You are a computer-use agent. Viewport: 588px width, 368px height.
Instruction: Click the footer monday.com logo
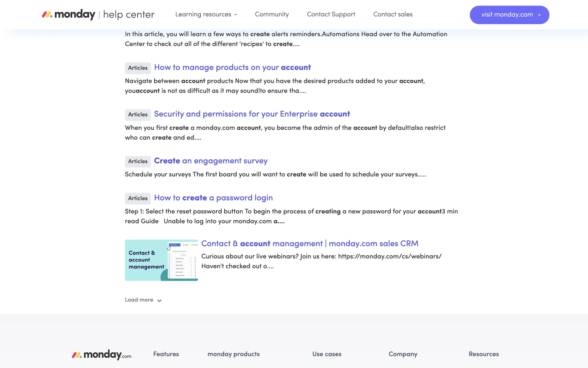coord(101,355)
